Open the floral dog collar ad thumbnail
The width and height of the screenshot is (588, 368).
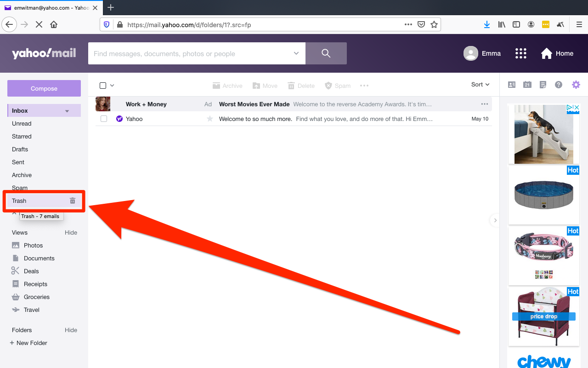544,256
